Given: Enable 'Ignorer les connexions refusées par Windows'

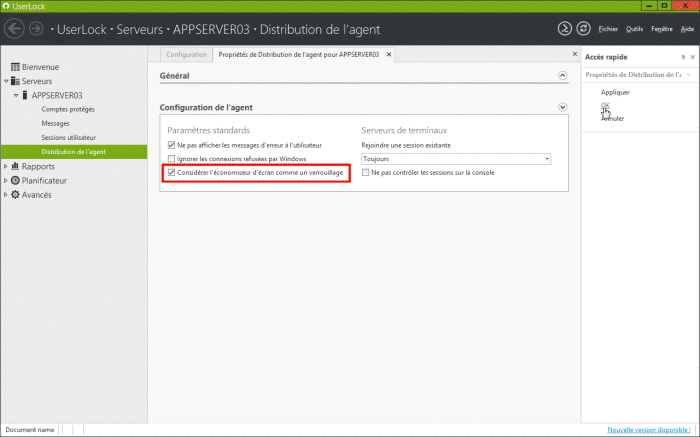Looking at the screenshot, I should (171, 158).
